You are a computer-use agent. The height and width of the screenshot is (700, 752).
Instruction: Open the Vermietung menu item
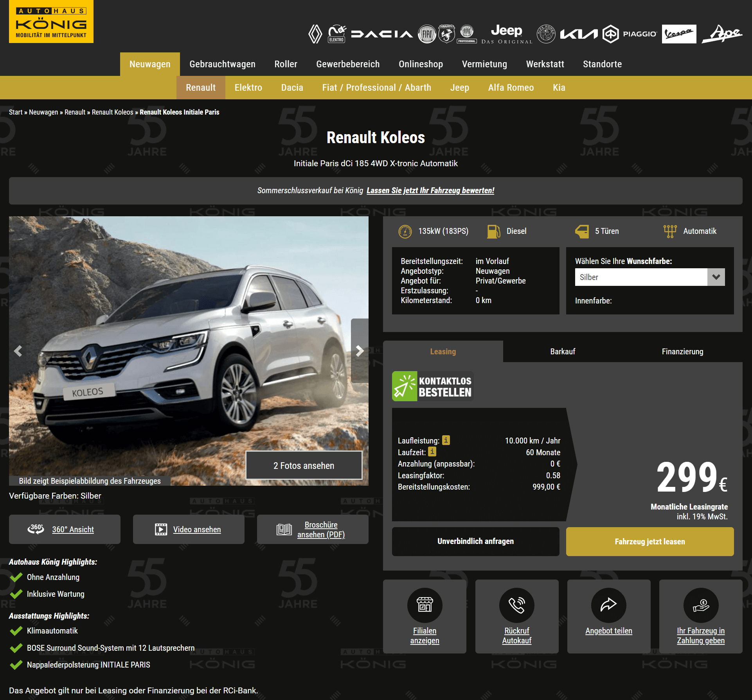click(x=484, y=64)
